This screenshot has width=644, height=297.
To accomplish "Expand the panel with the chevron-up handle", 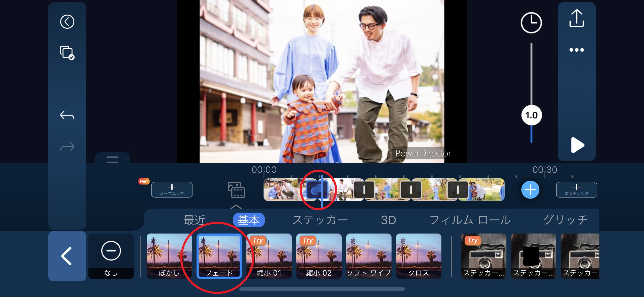I will [x=236, y=207].
